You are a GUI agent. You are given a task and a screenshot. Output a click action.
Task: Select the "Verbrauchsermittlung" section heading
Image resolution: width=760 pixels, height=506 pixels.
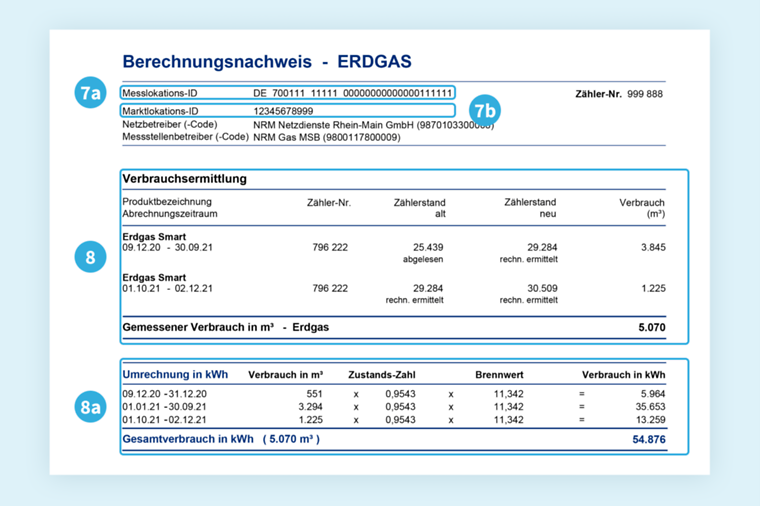[185, 179]
